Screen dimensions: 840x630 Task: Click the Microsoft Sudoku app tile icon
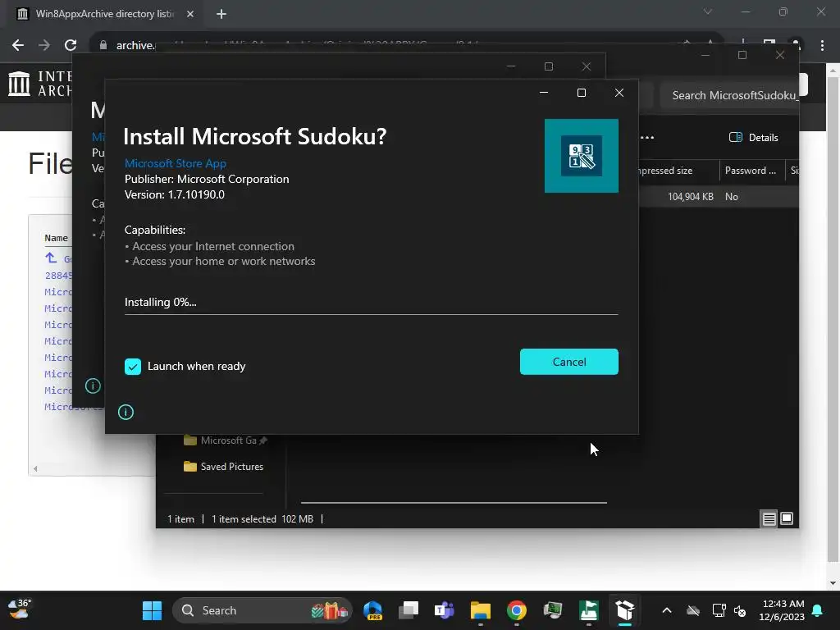pyautogui.click(x=582, y=156)
